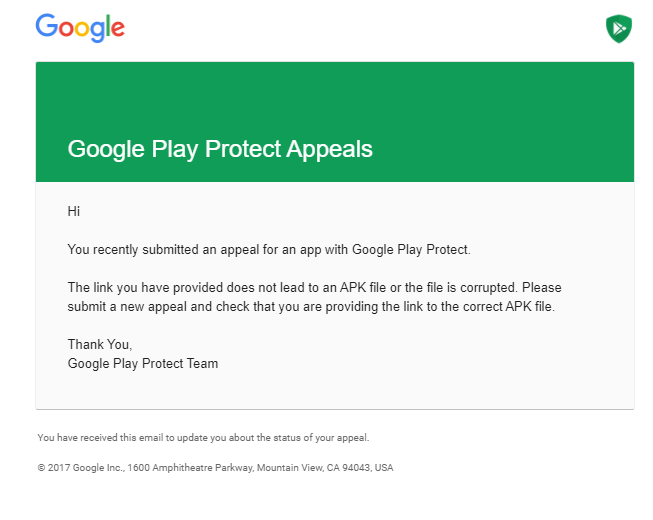Click the line starting "The link you have provided"
The width and height of the screenshot is (653, 520).
pos(314,287)
